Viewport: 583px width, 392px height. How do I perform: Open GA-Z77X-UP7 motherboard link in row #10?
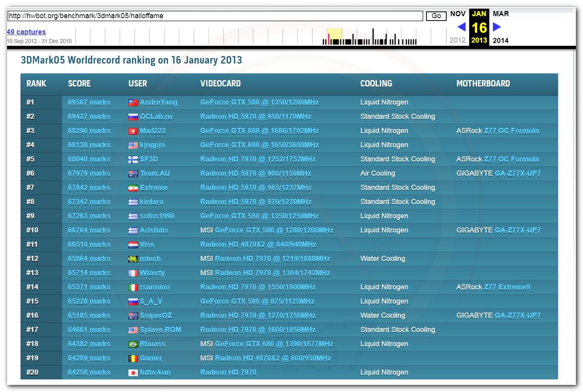coord(518,230)
